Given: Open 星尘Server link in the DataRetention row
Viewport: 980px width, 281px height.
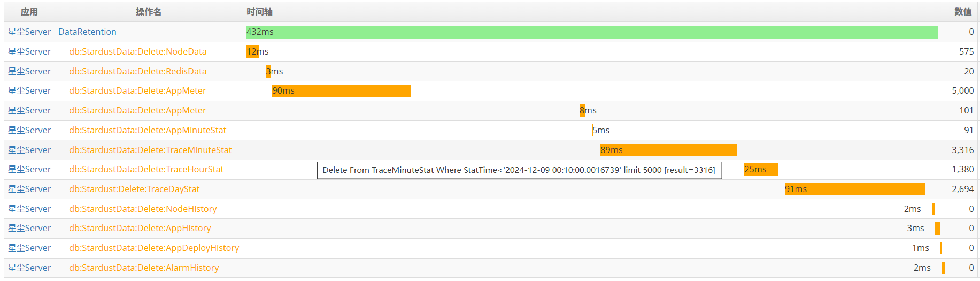Looking at the screenshot, I should [x=29, y=32].
